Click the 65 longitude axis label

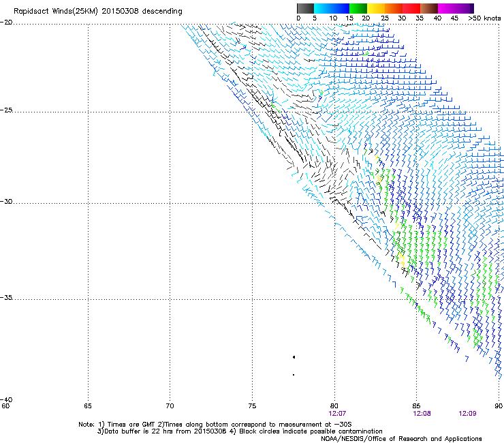[88, 406]
